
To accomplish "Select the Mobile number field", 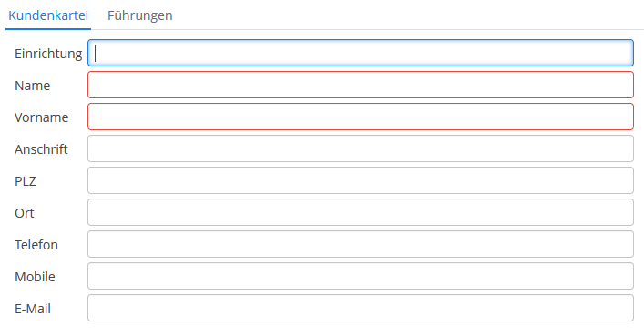I will [361, 276].
